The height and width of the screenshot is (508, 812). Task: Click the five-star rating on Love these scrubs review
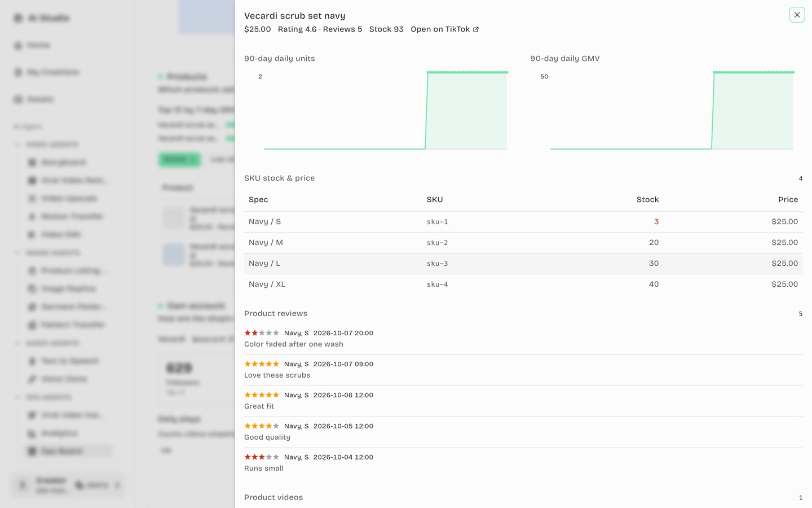point(262,364)
